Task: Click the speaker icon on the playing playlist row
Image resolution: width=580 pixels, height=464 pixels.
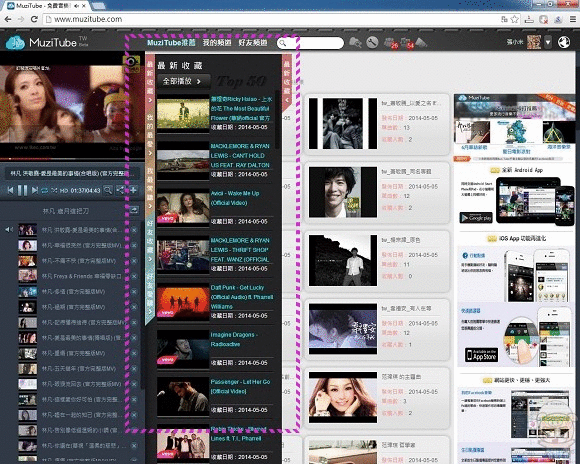Action: point(9,230)
